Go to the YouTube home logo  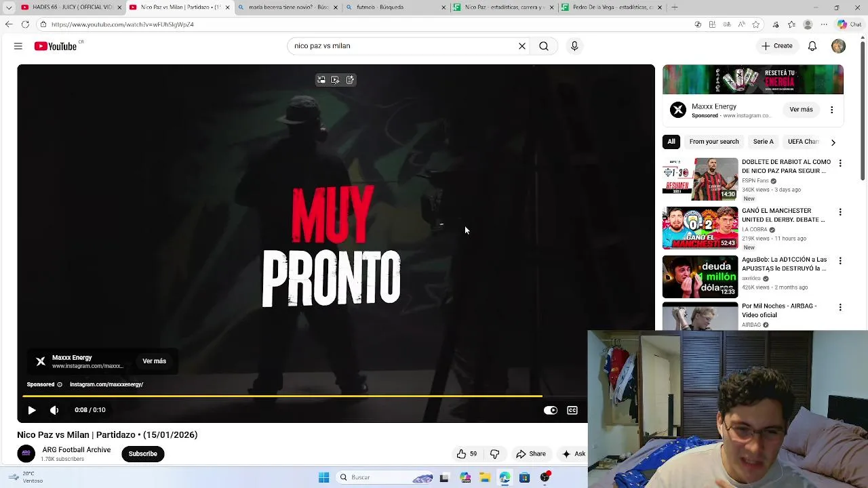coord(56,46)
